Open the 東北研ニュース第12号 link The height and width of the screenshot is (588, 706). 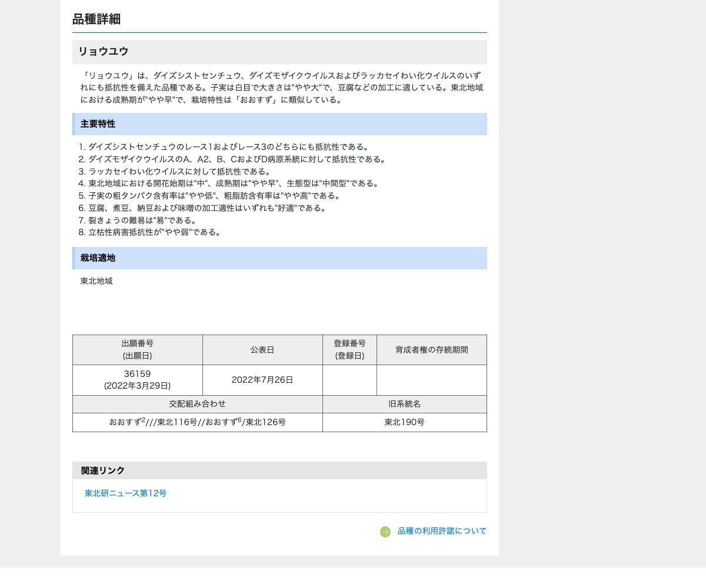pos(125,493)
